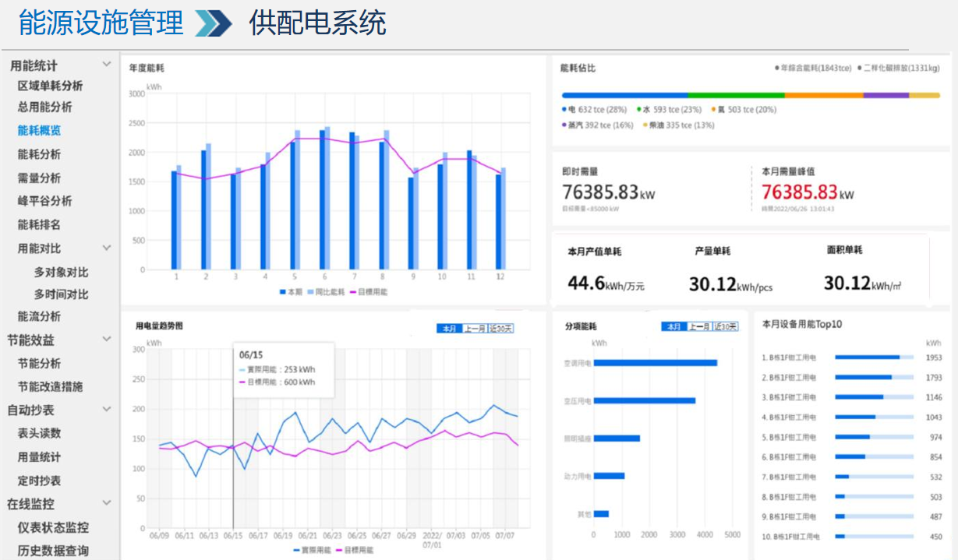
Task: Click the 照明插座 bar
Action: 617,438
